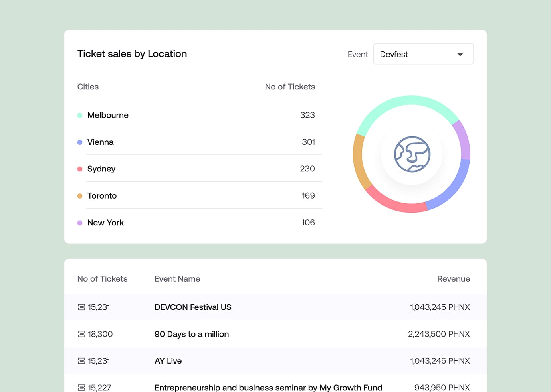The width and height of the screenshot is (551, 392).
Task: Click the Melbourne ticket count 323
Action: click(x=307, y=115)
